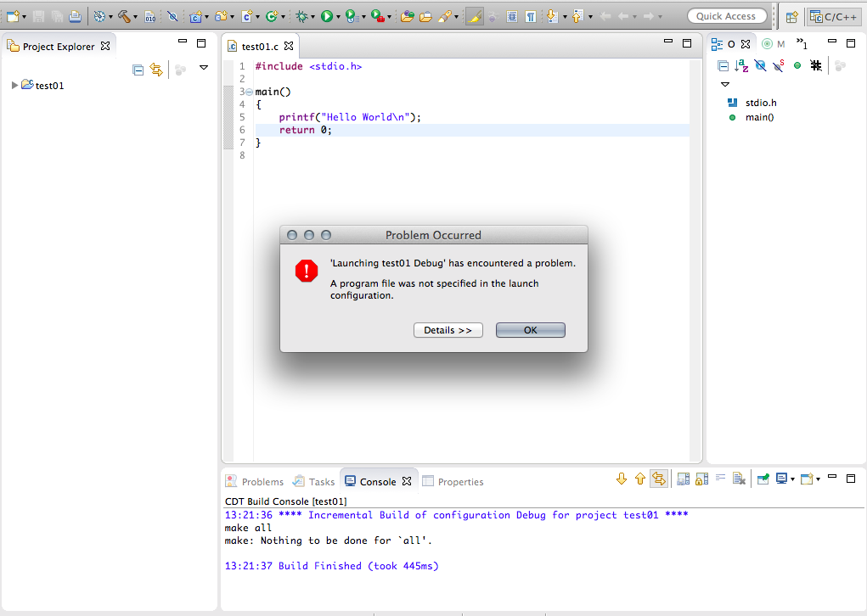Toggle the mark occurrences highlighter
Viewport: 867px width, 616px height.
475,17
